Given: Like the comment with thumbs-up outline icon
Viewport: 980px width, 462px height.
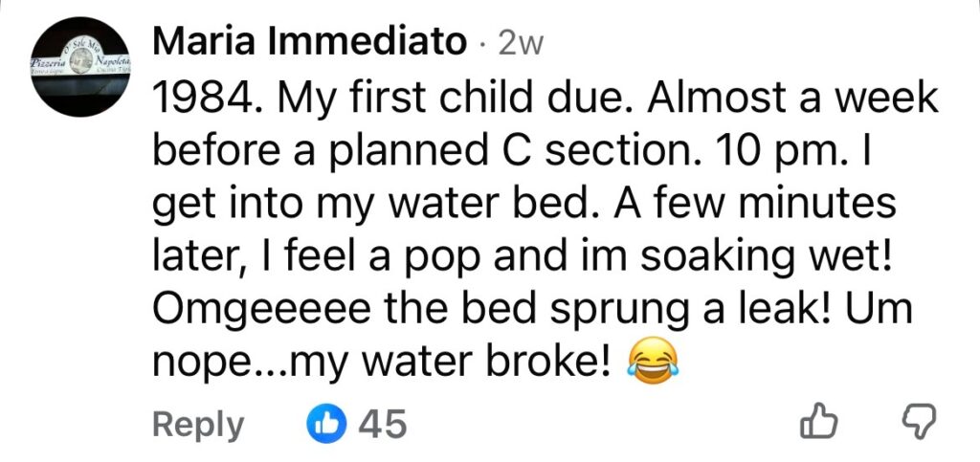Looking at the screenshot, I should tap(820, 422).
